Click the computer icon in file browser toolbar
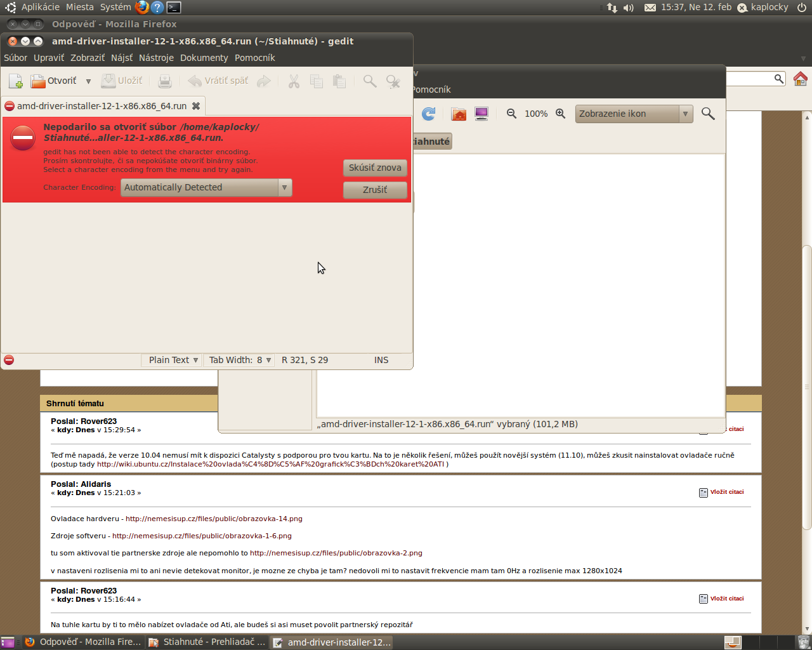 point(481,114)
